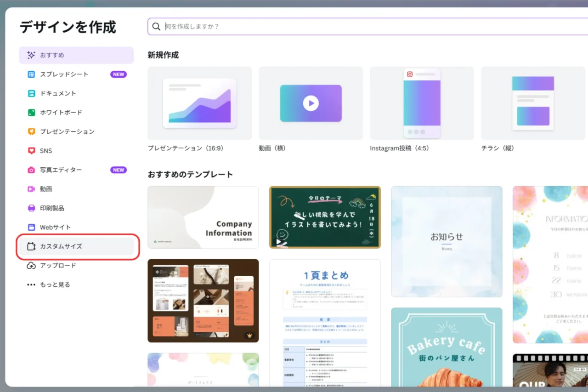Viewport: 588px width, 392px height.
Task: Click the green whiteboard icon in sidebar
Action: (x=31, y=113)
